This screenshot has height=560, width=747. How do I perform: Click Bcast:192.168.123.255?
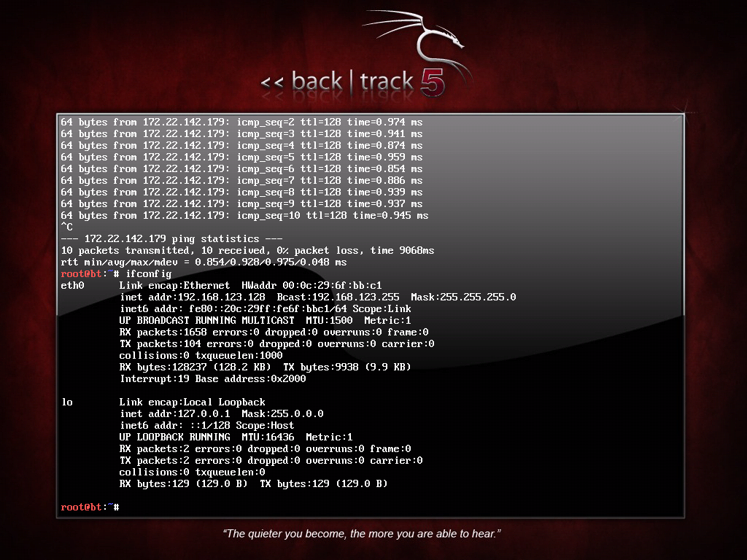click(338, 297)
